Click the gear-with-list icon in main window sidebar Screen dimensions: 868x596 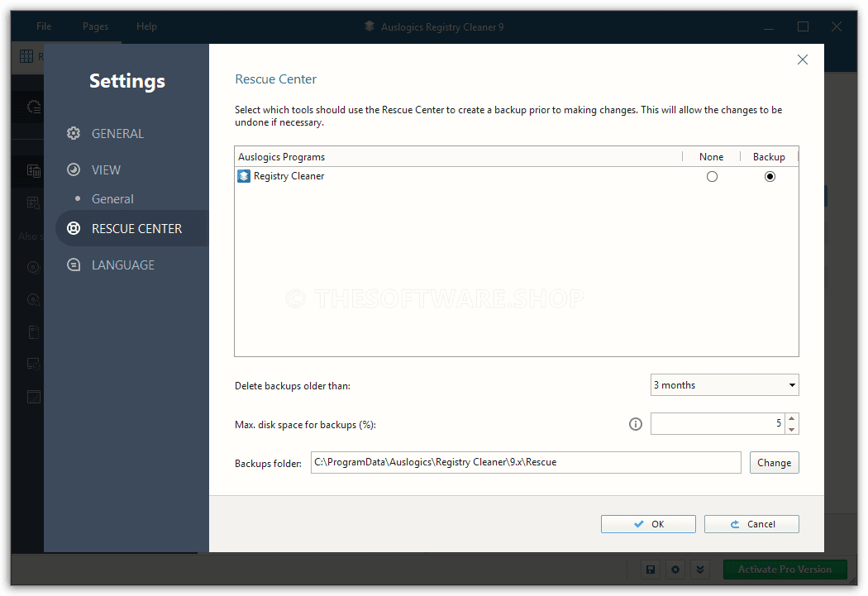tap(35, 107)
